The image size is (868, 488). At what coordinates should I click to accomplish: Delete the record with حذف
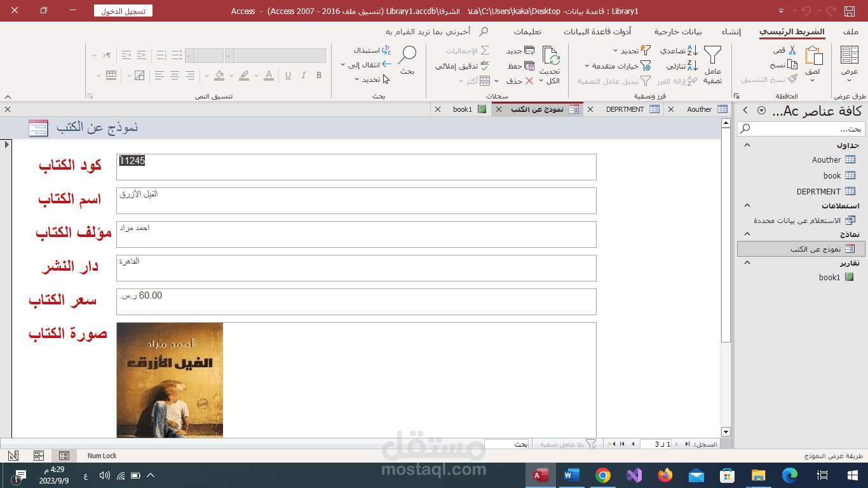coord(520,81)
